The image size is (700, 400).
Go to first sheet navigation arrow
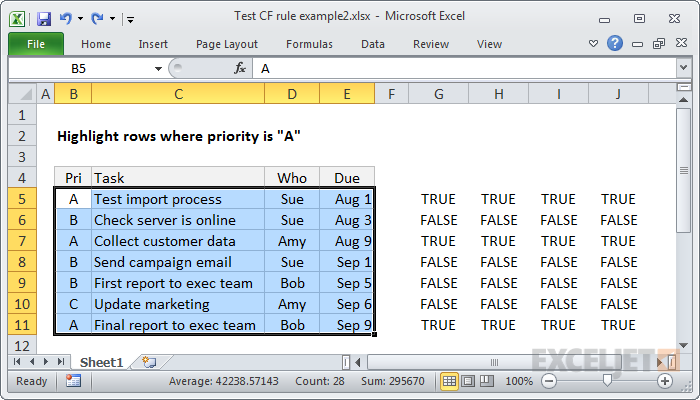[17, 362]
